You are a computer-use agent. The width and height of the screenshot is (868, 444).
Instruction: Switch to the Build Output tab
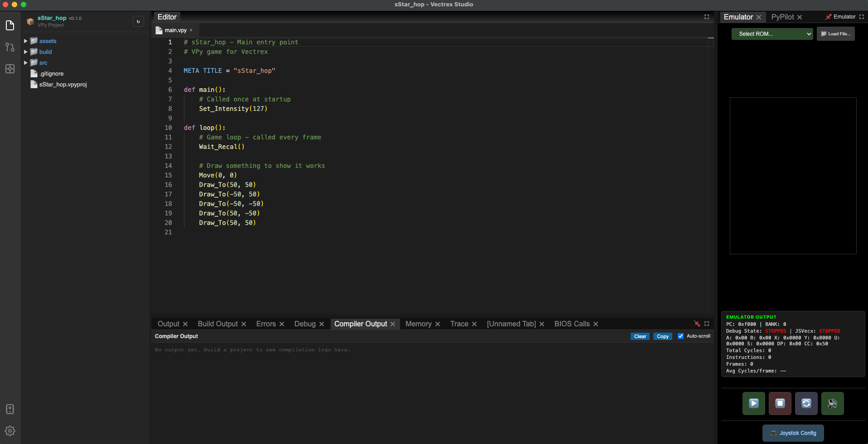(217, 324)
